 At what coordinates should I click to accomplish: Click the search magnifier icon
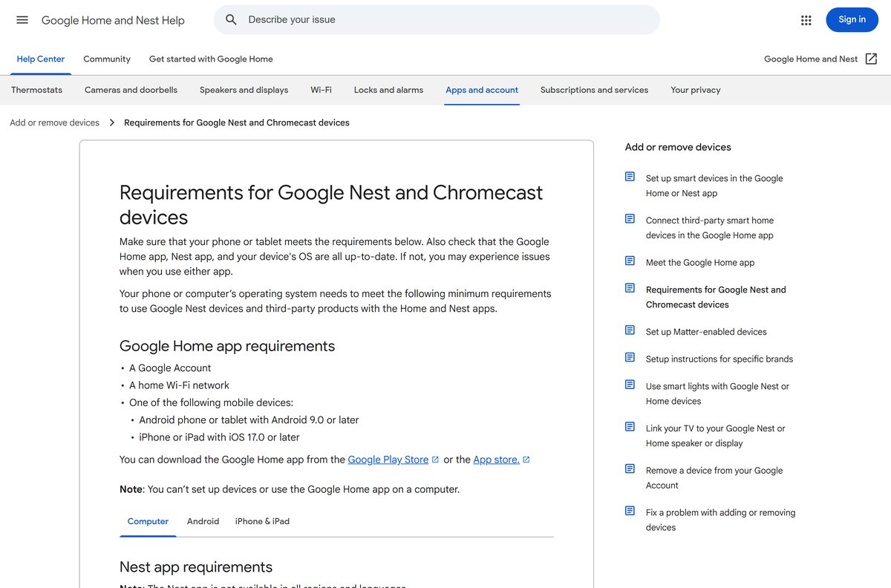coord(231,20)
